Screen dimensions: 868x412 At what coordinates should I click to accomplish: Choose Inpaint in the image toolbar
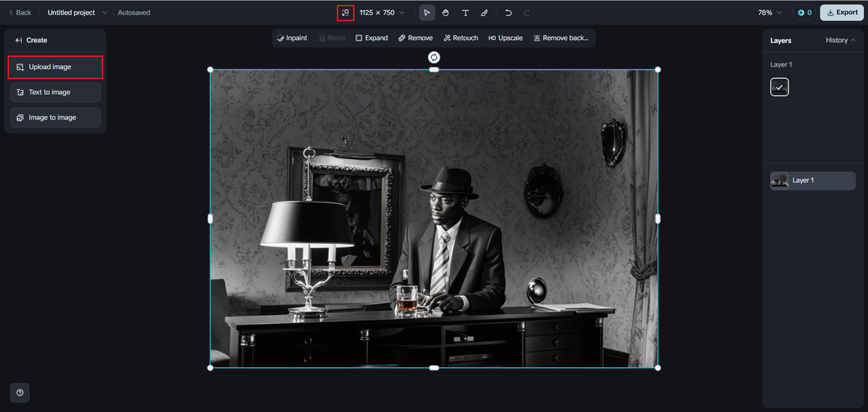(292, 38)
